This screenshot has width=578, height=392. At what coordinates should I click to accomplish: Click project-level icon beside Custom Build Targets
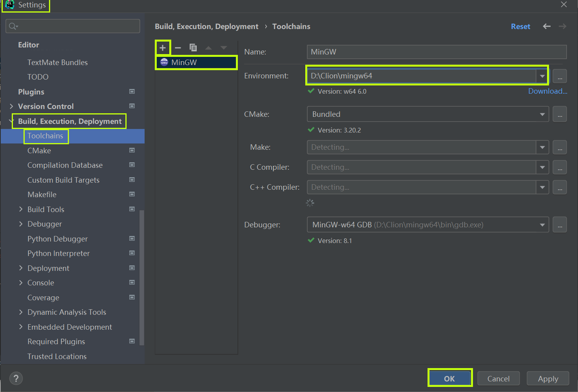tap(132, 180)
